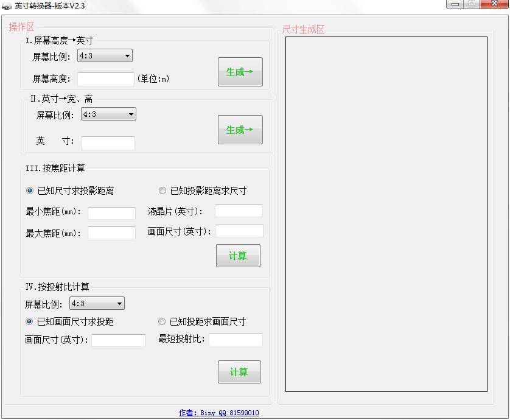Click the screen height (屏幕高度) input field
Screen dimensions: 510x420
point(106,79)
